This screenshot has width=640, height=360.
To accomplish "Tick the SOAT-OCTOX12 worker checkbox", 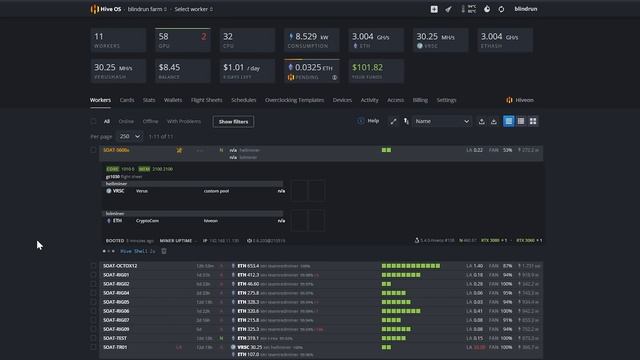I will (x=93, y=266).
